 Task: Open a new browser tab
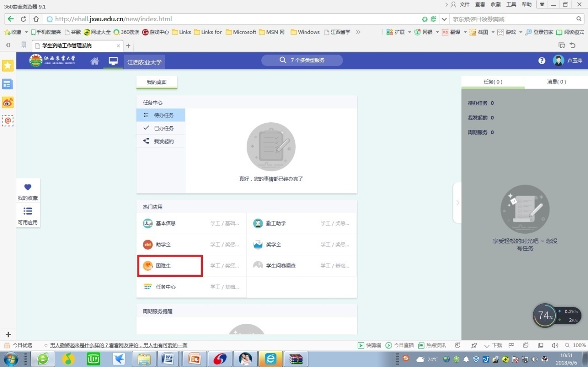pos(128,46)
